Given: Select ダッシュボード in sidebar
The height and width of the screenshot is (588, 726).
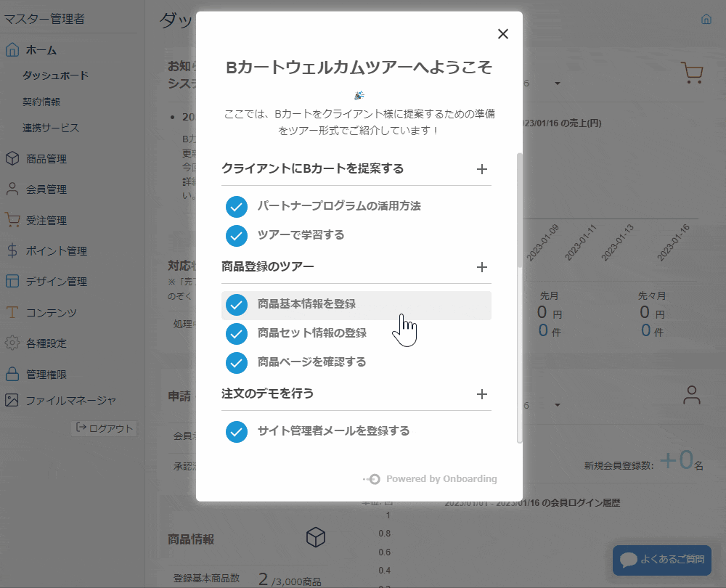Looking at the screenshot, I should [56, 75].
